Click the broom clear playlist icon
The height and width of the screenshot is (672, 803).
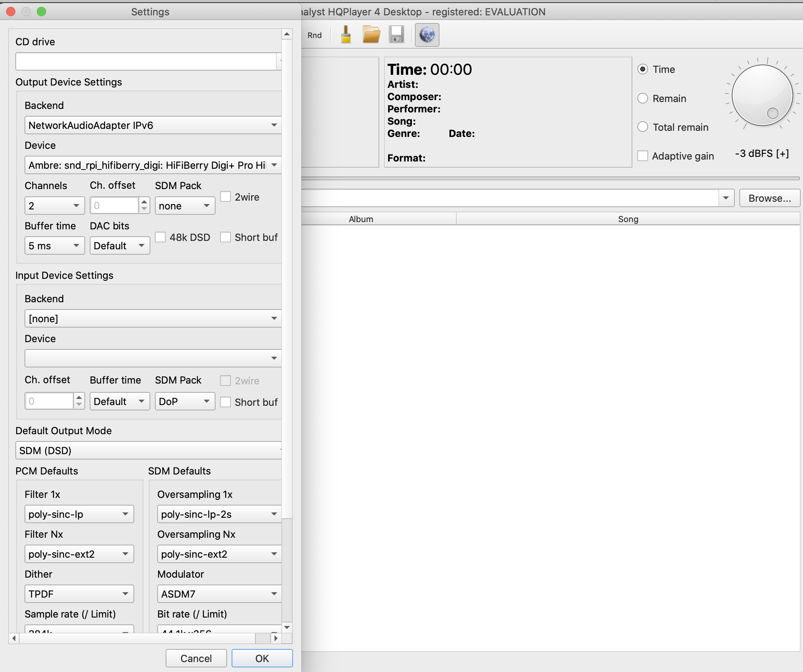point(346,35)
